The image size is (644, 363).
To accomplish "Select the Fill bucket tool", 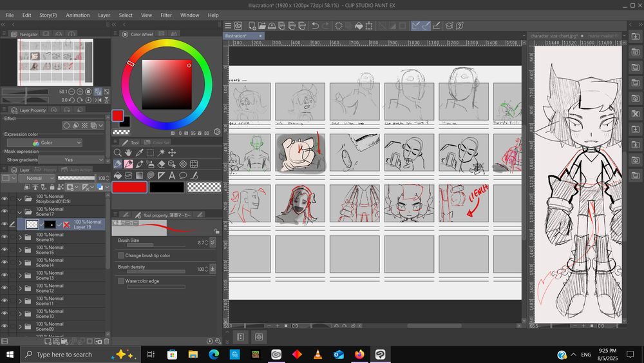I will tap(117, 175).
